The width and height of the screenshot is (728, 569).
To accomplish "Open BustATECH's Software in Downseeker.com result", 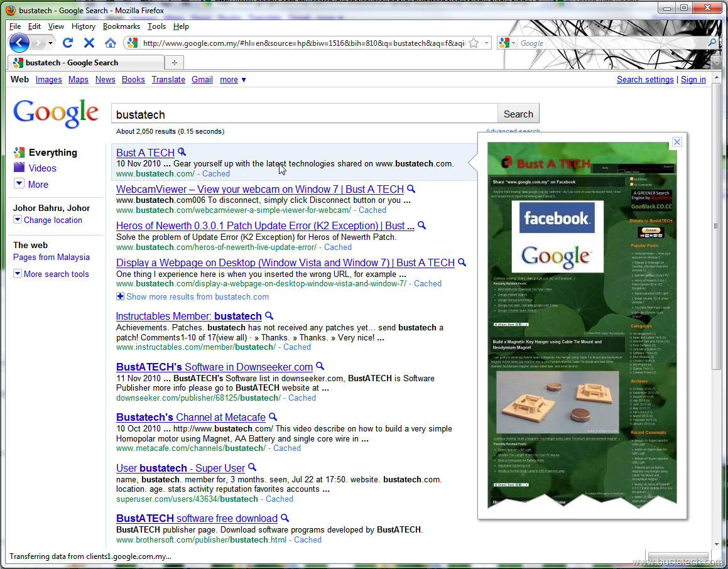I will [x=214, y=367].
